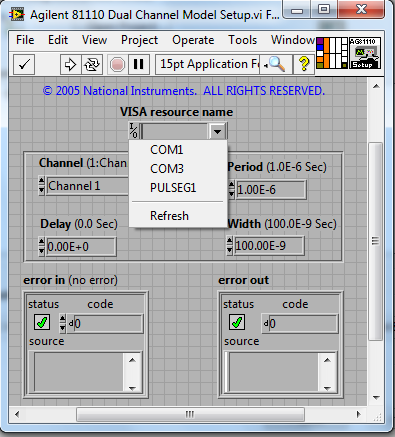Click the Delay (0.0 Sec) label
The height and width of the screenshot is (437, 395).
tap(79, 224)
